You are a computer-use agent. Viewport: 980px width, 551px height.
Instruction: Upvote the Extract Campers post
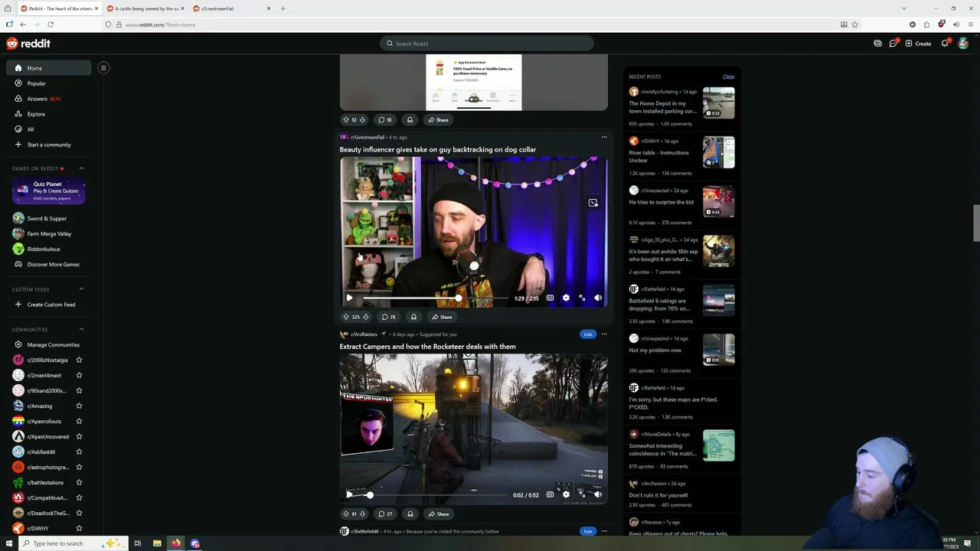(x=346, y=514)
